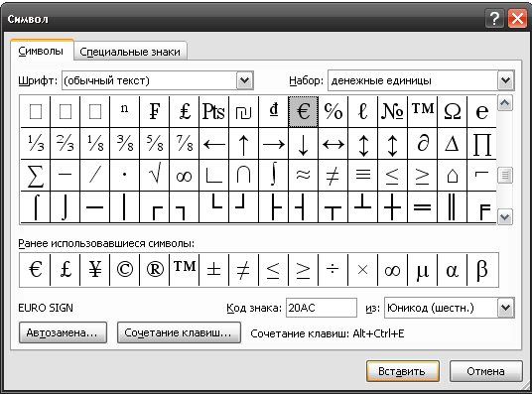The image size is (532, 394).
Task: Pick the summation Σ symbol
Action: (36, 176)
